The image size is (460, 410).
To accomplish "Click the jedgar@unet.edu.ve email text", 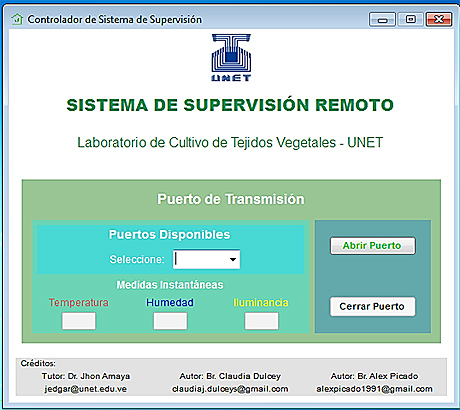I will (x=86, y=389).
